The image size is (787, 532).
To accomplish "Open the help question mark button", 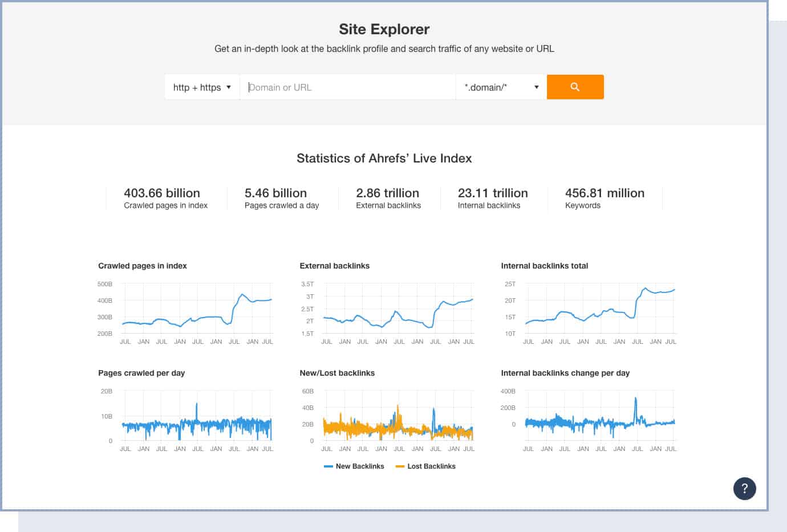I will tap(744, 489).
